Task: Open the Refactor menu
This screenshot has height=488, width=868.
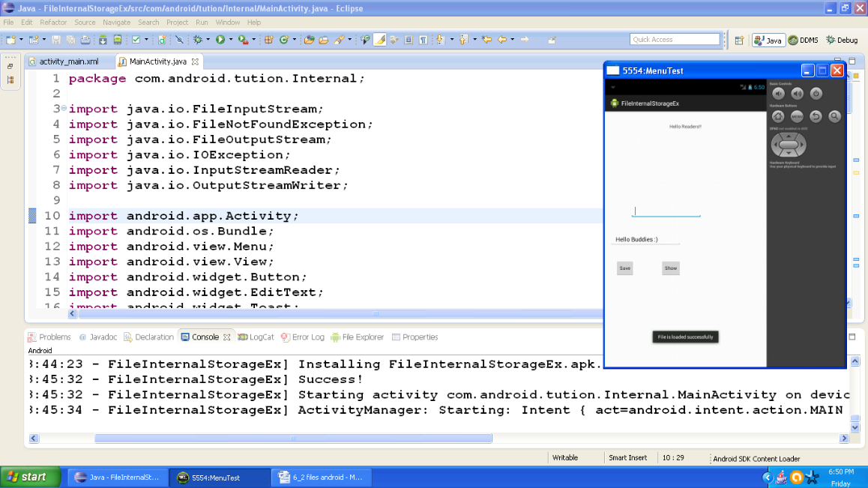Action: [53, 22]
